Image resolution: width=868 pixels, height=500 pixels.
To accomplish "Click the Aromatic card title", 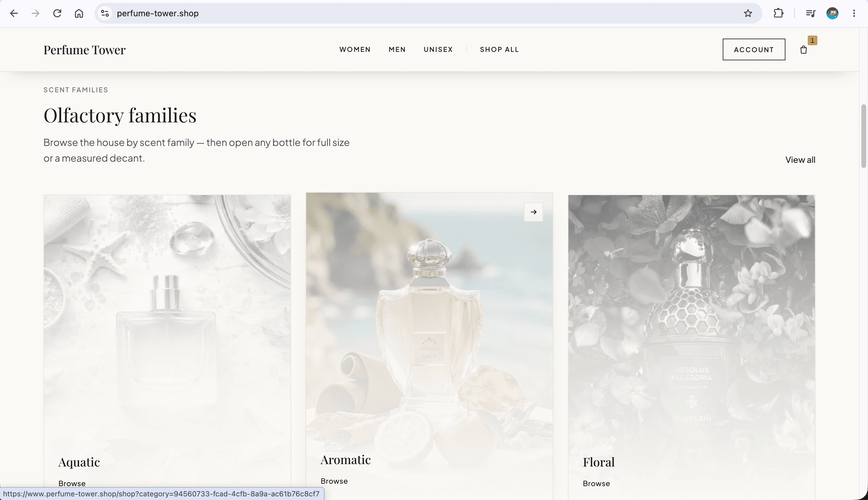I will coord(345,460).
